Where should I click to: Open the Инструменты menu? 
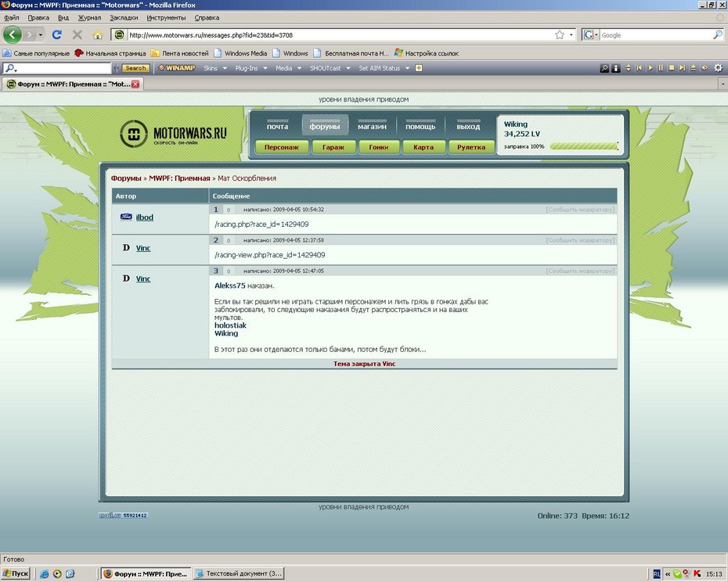[x=166, y=17]
